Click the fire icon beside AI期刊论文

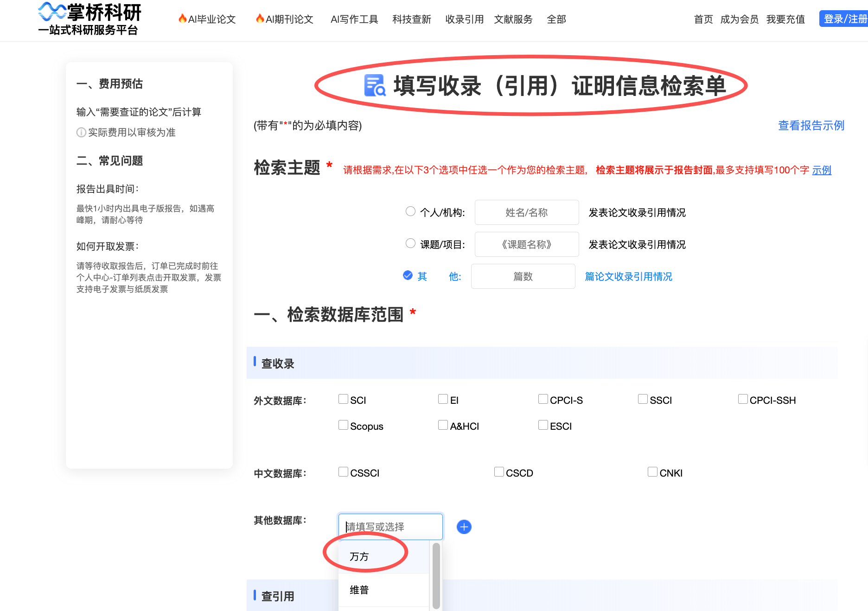[x=261, y=19]
